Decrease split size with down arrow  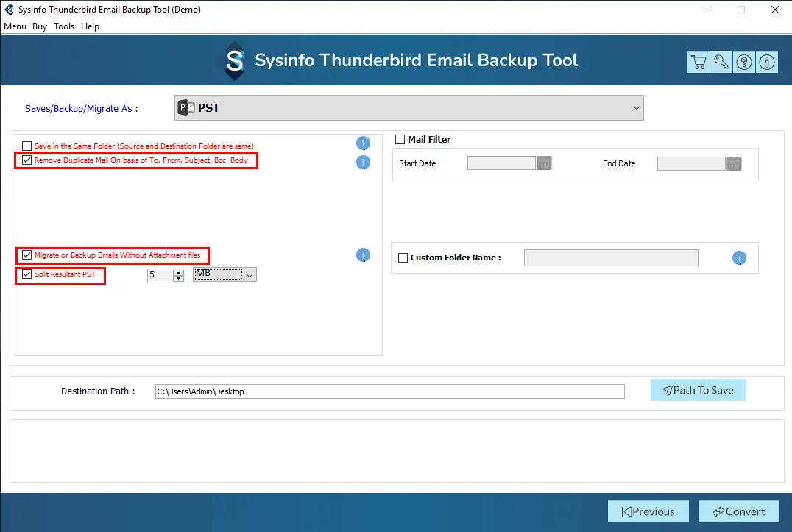[x=178, y=278]
